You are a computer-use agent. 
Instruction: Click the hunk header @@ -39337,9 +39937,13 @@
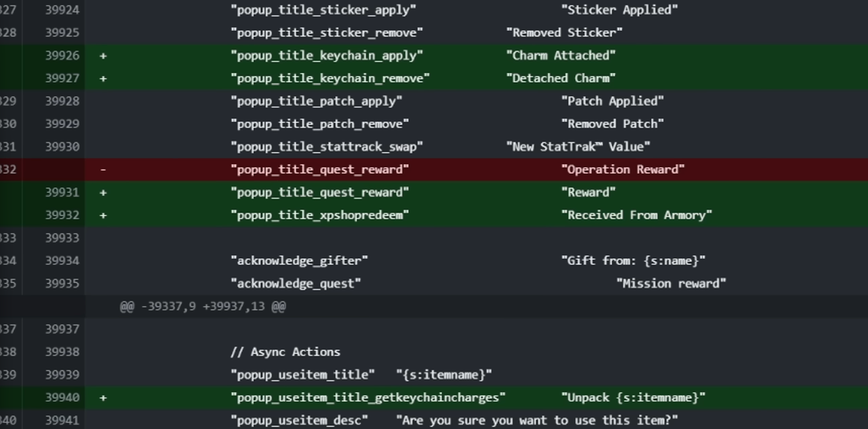click(x=203, y=306)
